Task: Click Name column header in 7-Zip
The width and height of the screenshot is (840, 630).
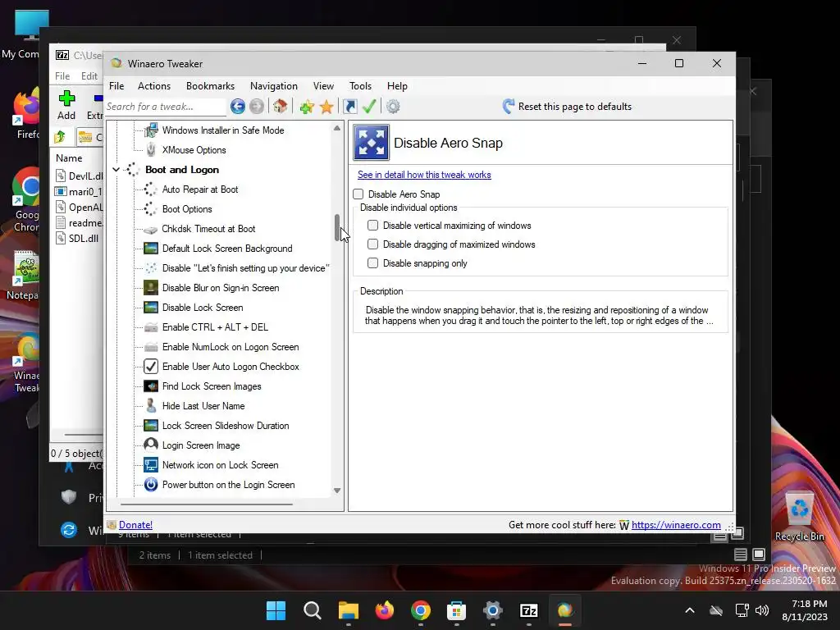Action: click(x=69, y=158)
